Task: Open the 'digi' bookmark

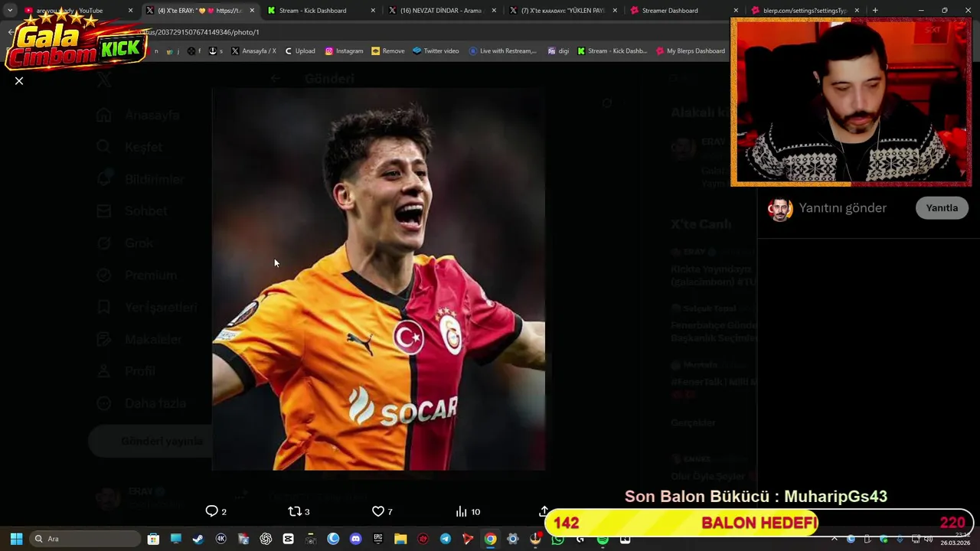Action: [558, 51]
